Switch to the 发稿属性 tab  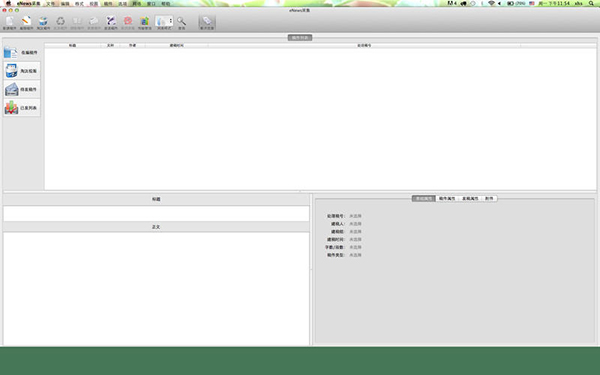point(470,199)
